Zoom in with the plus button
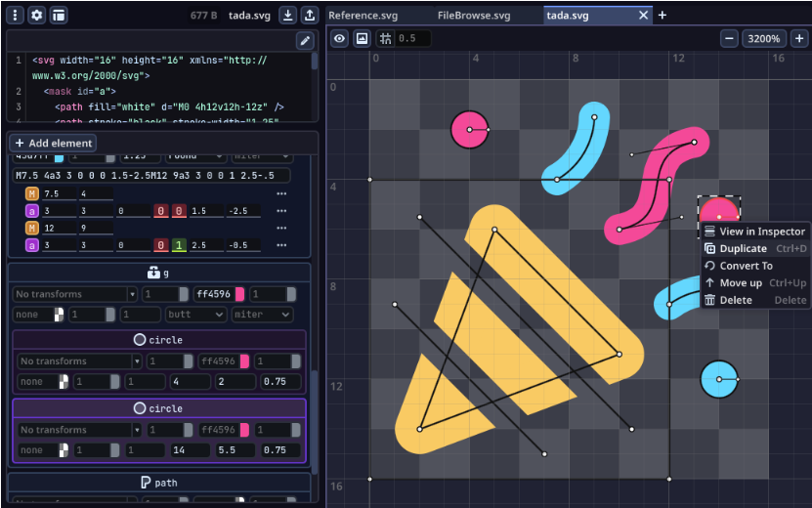 coord(798,38)
